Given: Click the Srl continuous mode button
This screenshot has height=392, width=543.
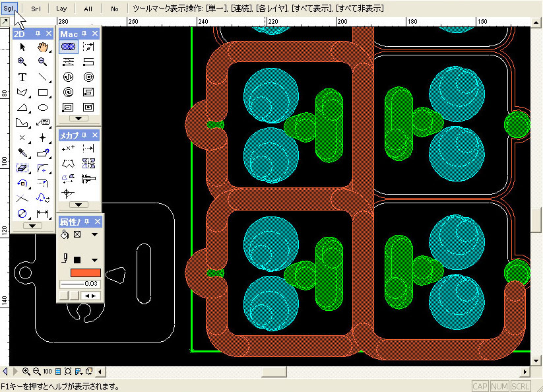Looking at the screenshot, I should pos(35,9).
